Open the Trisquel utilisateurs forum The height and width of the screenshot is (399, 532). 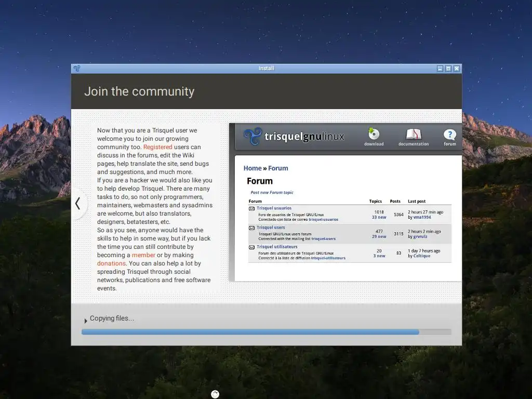(277, 247)
